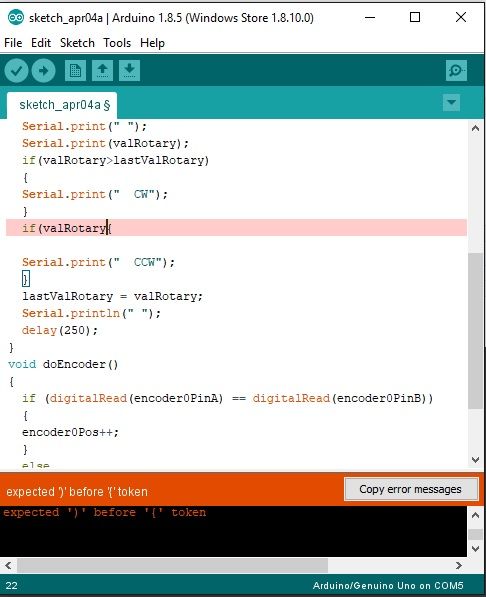Click the code editor scroll-up arrow
The width and height of the screenshot is (486, 597).
pyautogui.click(x=475, y=128)
